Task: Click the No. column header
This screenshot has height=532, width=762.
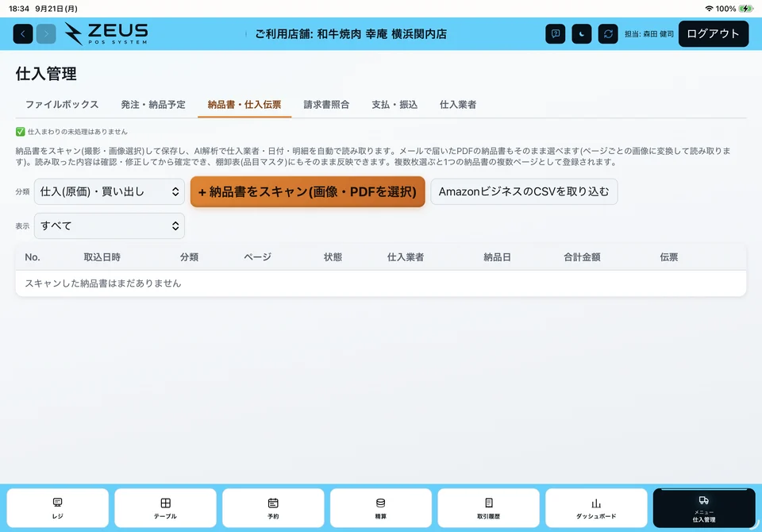Action: click(33, 257)
